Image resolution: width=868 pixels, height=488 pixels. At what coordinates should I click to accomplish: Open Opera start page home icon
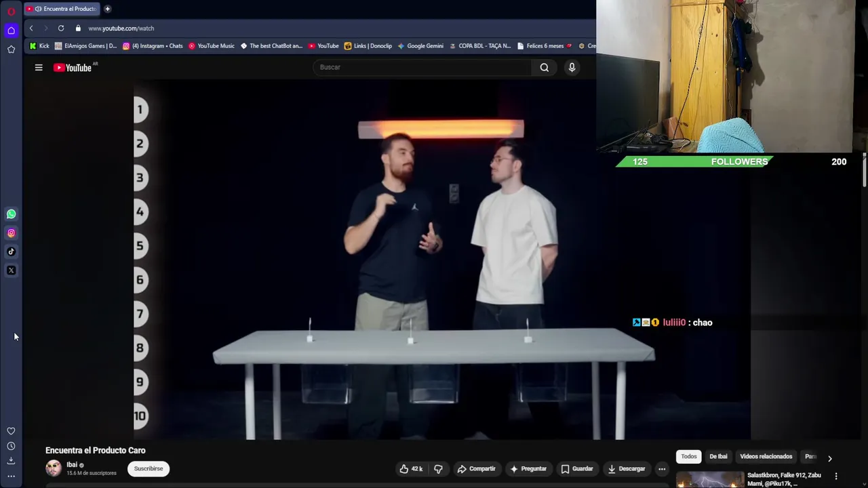11,30
